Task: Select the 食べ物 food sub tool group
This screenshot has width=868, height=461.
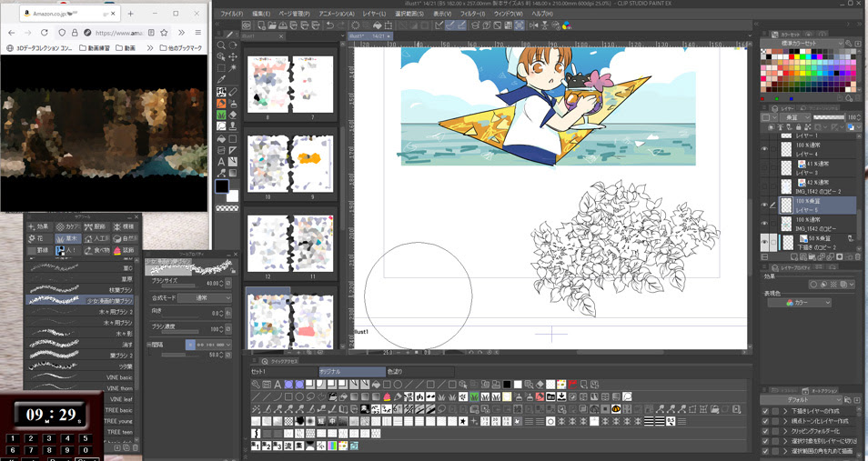Action: [x=96, y=250]
